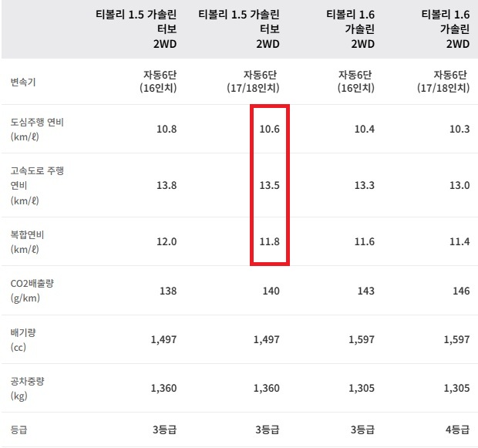
Task: Select combined fuel economy value 12.0
Action: [167, 241]
